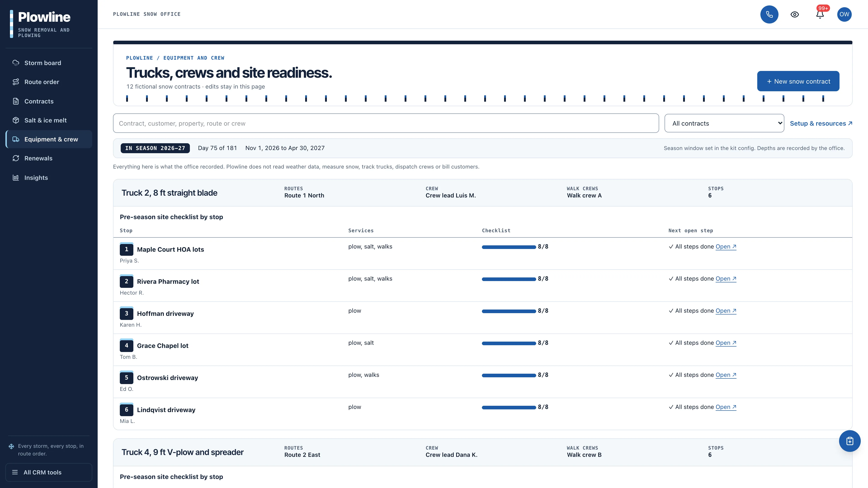Click New snow contract button
Screen dimensions: 868x488
[x=798, y=81]
